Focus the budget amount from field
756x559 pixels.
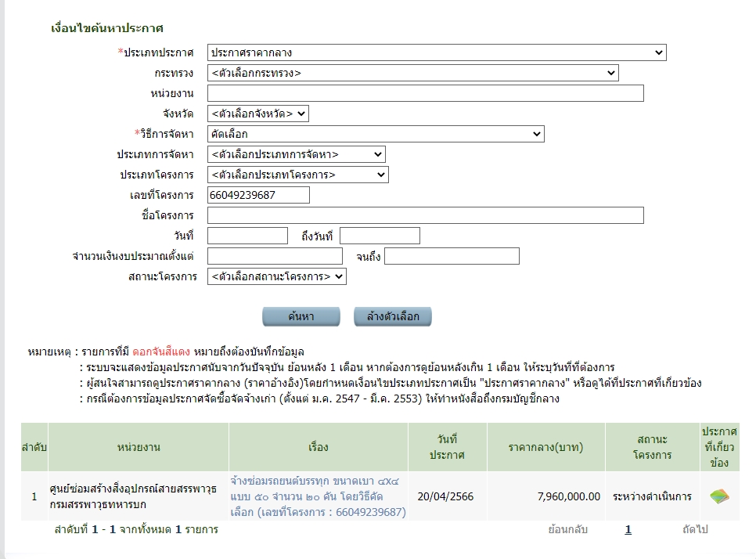pyautogui.click(x=275, y=256)
